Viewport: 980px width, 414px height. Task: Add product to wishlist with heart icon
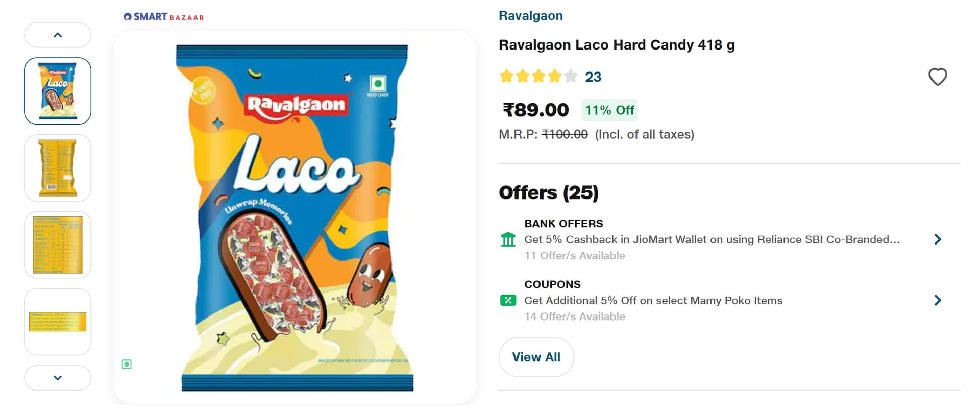pyautogui.click(x=937, y=77)
